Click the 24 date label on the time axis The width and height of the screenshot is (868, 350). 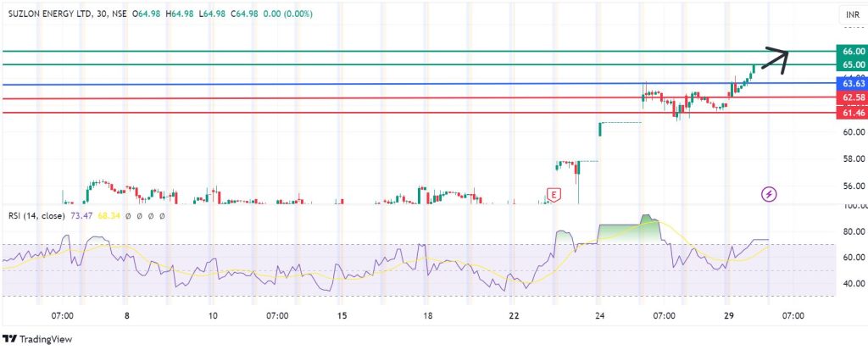[x=600, y=315]
